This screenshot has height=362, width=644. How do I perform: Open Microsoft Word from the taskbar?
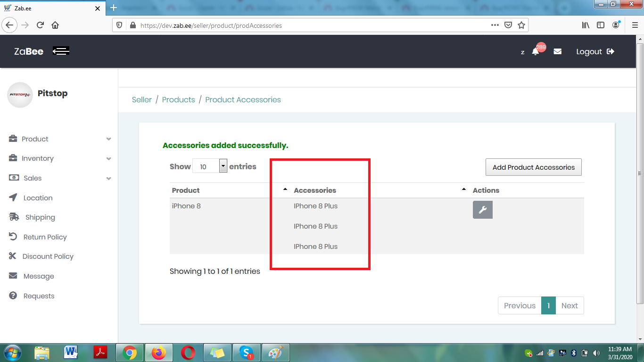(71, 353)
